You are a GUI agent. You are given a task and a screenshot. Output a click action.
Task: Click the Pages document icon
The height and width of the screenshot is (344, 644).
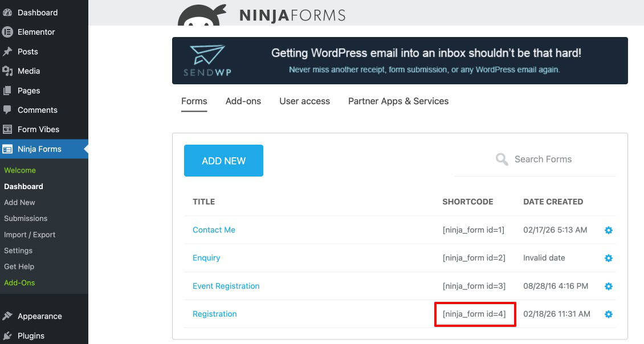[7, 91]
